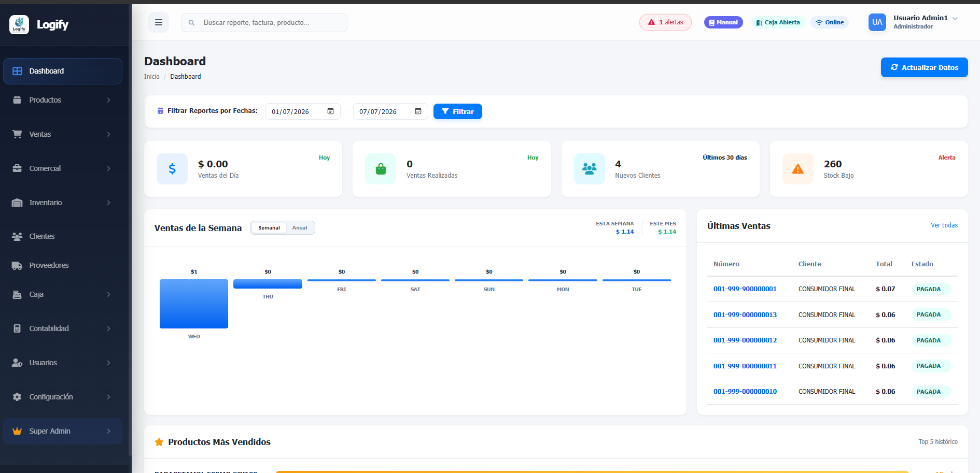The height and width of the screenshot is (473, 980).
Task: Click the end date field 07/07/2026
Action: pos(390,111)
